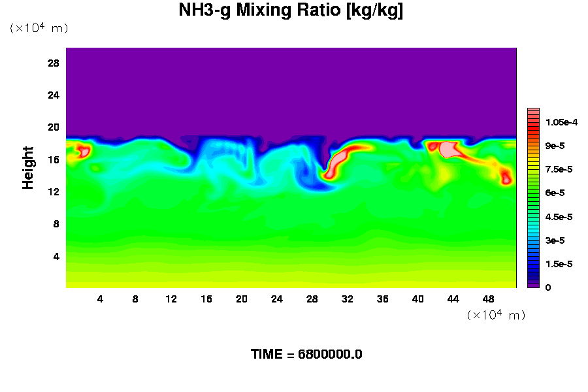
Task: Click the Height axis label
Action: (28, 168)
